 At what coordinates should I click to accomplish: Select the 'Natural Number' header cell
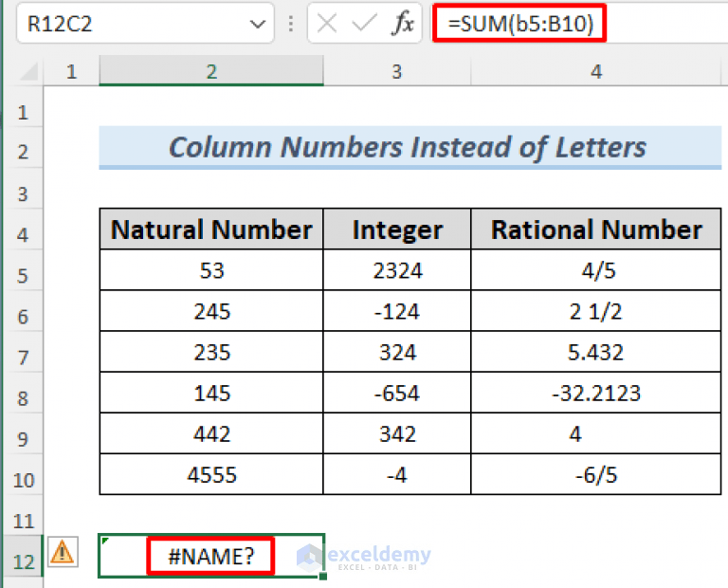(211, 229)
